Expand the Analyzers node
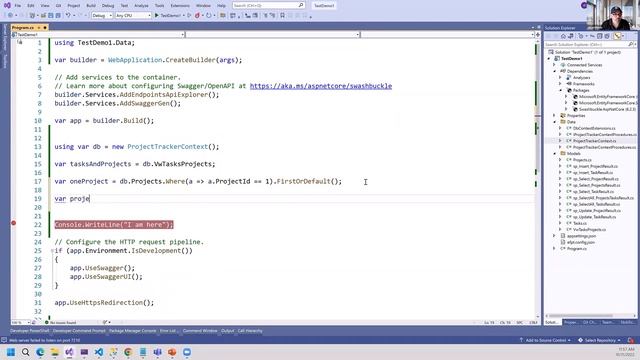Viewport: 640px width, 360px height. coord(560,78)
